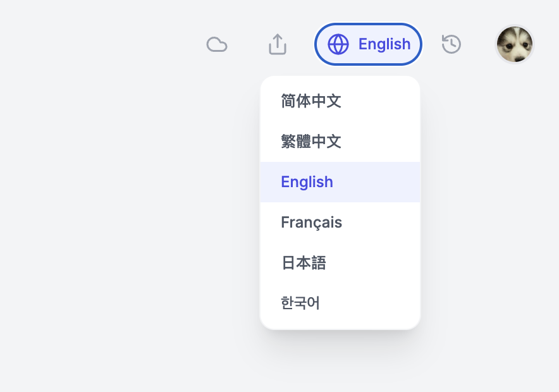Select 简体中文 from the language list
This screenshot has height=392, width=559.
point(311,101)
